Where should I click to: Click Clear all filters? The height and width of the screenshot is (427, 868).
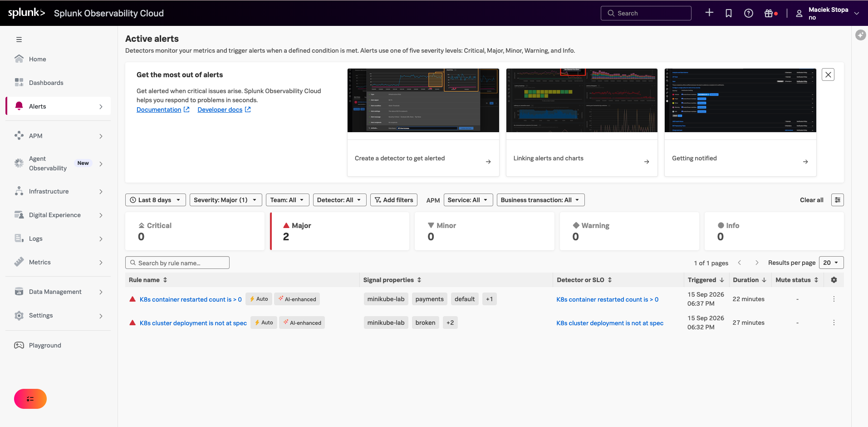tap(811, 200)
